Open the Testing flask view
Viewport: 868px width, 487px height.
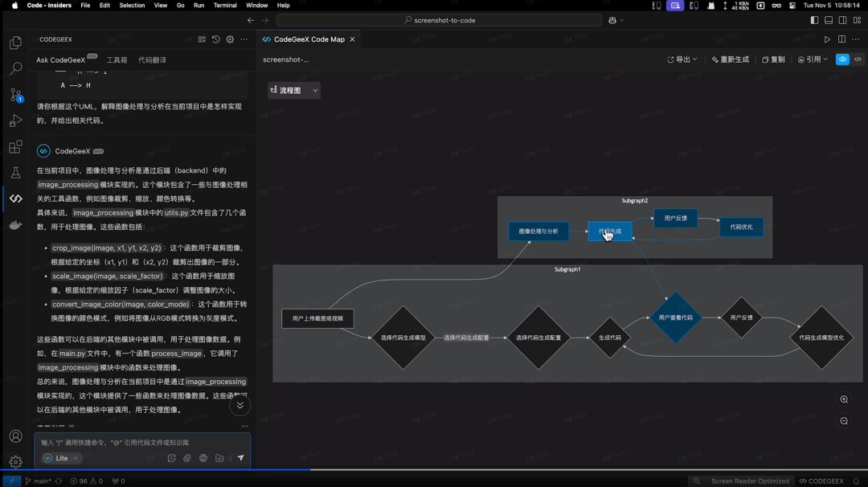pos(15,173)
